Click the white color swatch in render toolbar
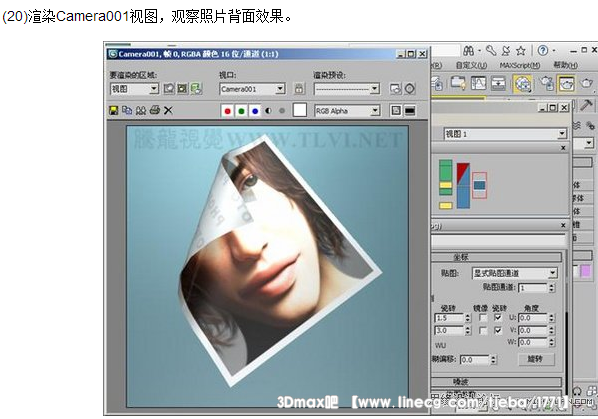The width and height of the screenshot is (598, 419). click(x=299, y=110)
